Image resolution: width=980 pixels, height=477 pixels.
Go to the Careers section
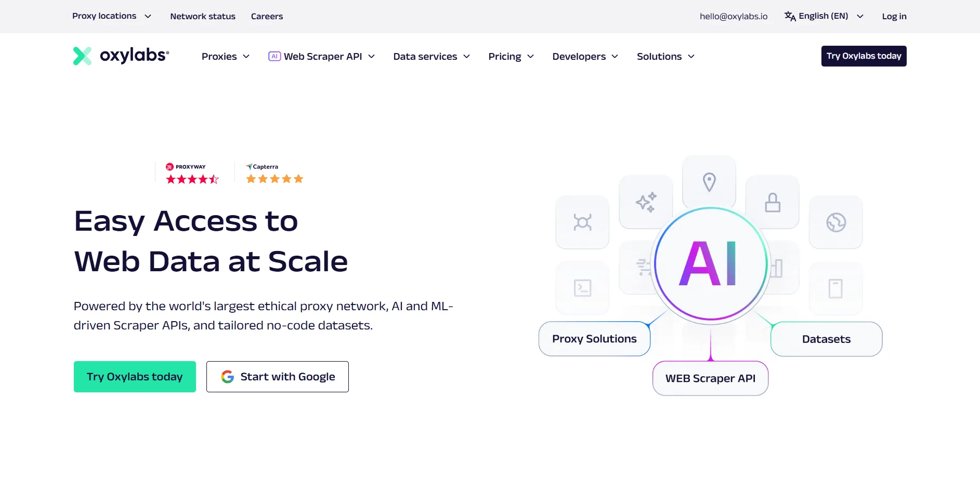point(267,16)
